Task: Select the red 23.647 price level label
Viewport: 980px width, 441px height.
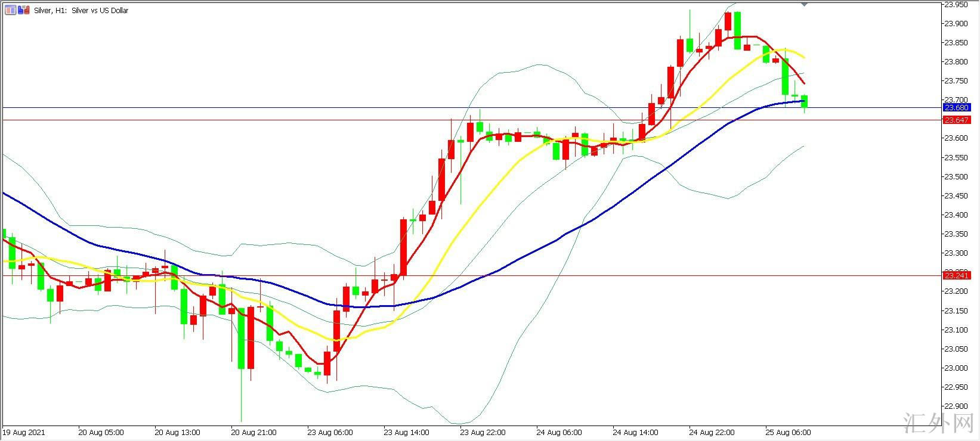Action: (956, 120)
